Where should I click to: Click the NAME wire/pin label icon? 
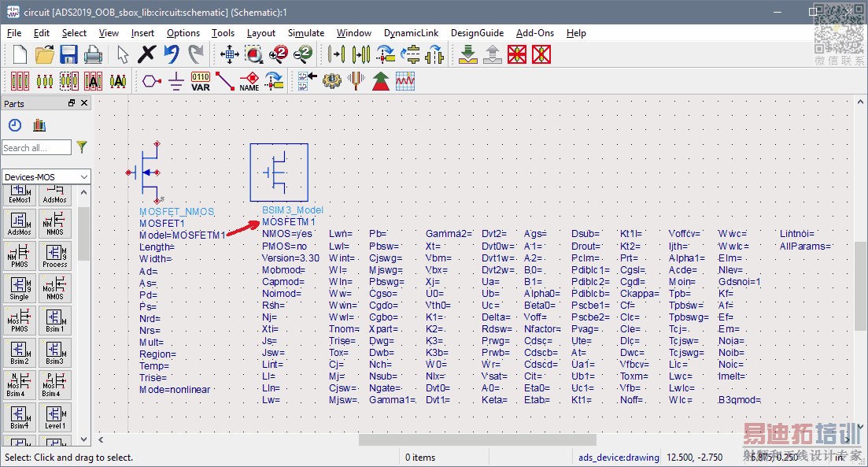[249, 81]
